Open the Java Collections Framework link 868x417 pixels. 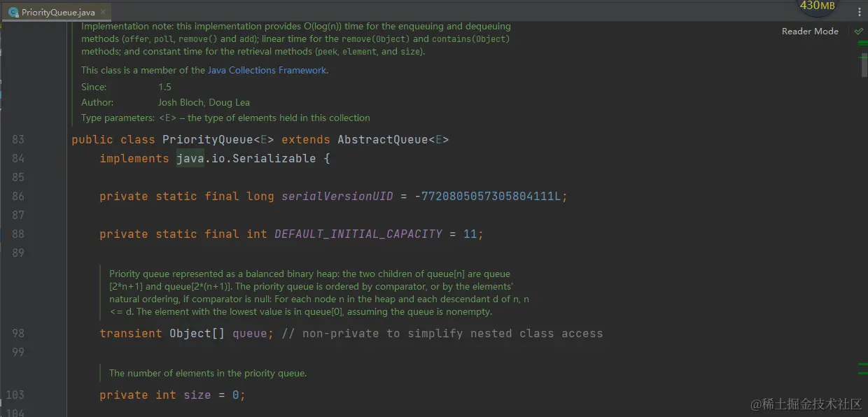267,70
